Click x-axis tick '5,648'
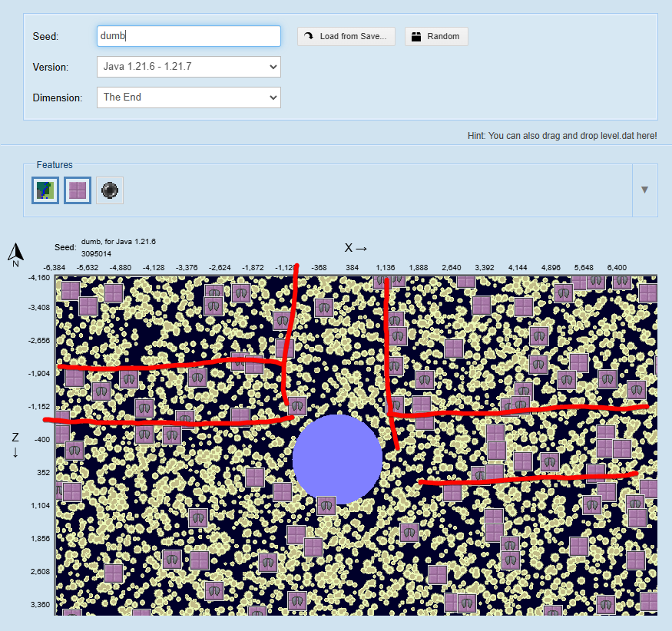 pos(584,268)
